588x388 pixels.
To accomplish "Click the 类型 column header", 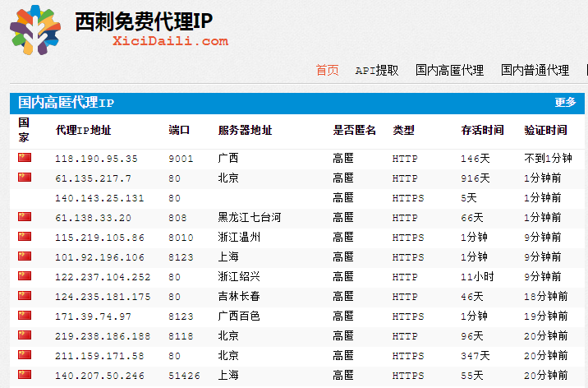I will pos(403,130).
